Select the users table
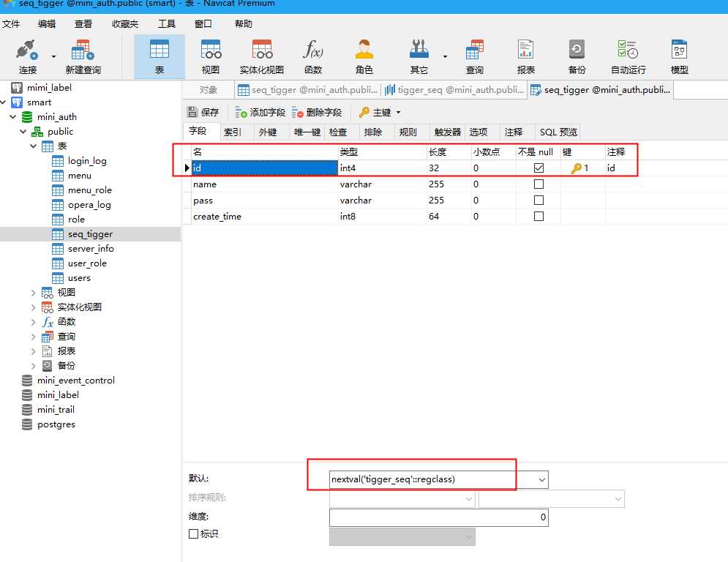Screen dimensions: 728x562 point(79,278)
